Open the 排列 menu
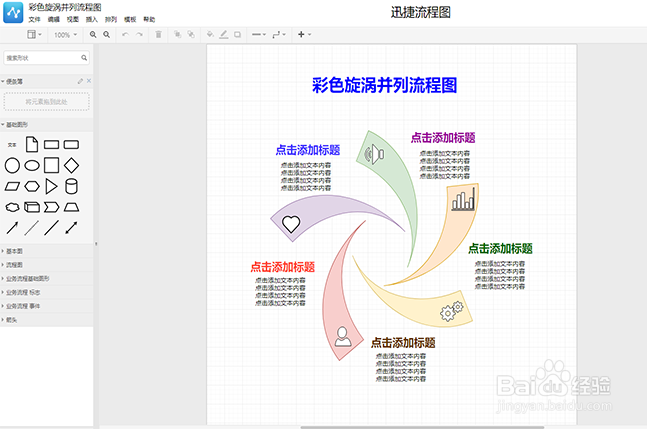The width and height of the screenshot is (647, 429). (x=111, y=19)
